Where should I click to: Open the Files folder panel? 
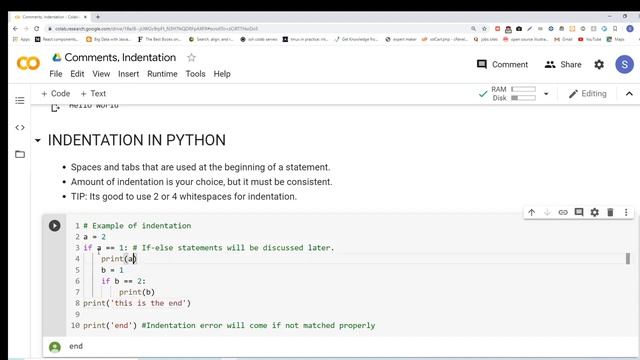(x=20, y=154)
